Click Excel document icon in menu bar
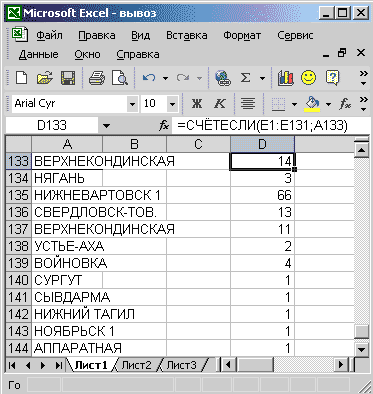373x394 pixels. point(19,35)
